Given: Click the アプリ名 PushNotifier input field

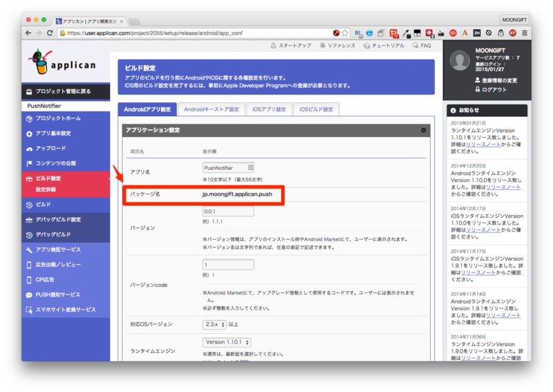Looking at the screenshot, I should pos(228,167).
